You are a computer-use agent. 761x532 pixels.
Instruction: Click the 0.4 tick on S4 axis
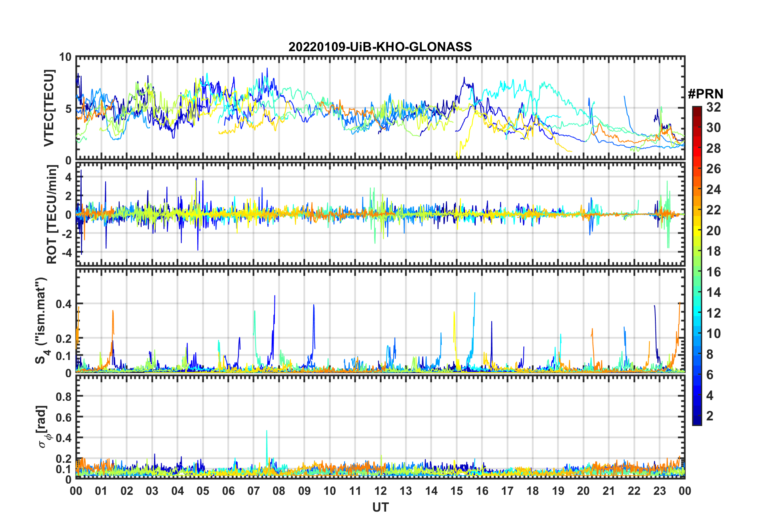[x=64, y=304]
